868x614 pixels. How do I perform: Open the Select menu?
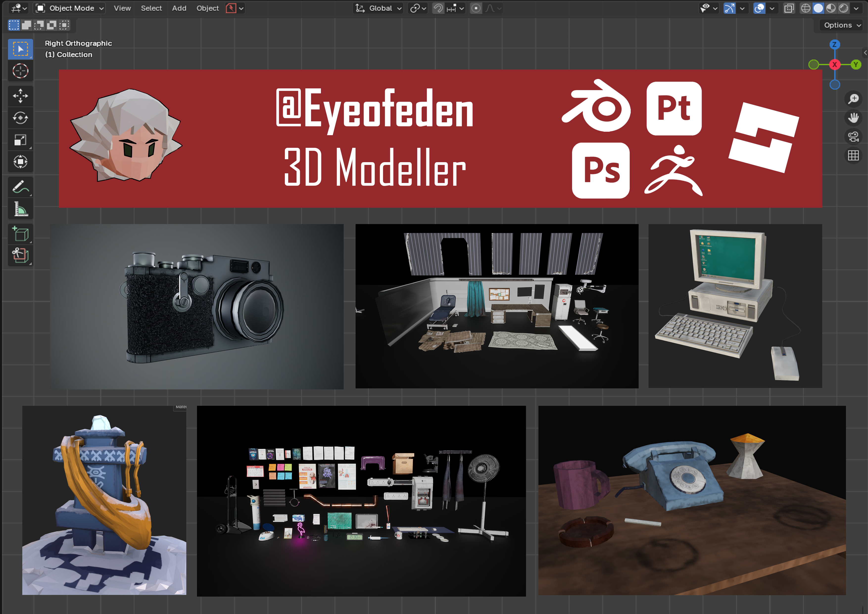[151, 8]
